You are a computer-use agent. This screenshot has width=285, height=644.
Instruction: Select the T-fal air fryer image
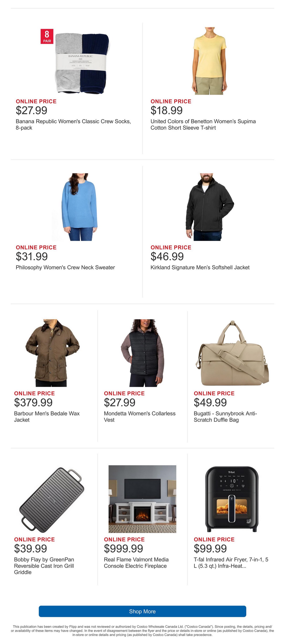click(x=232, y=499)
